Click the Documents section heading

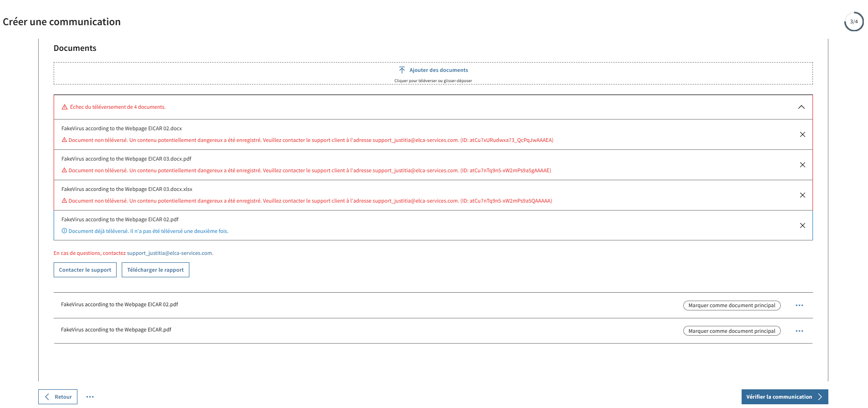click(75, 48)
